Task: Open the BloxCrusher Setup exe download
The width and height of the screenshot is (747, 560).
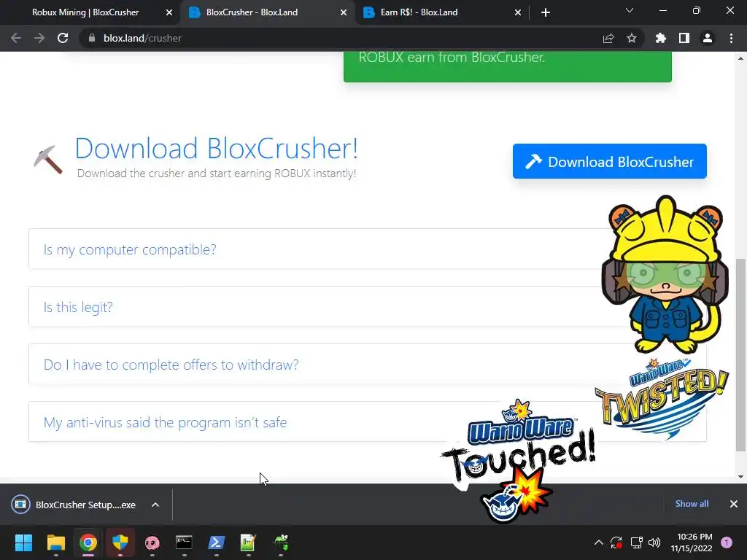Action: click(x=74, y=505)
